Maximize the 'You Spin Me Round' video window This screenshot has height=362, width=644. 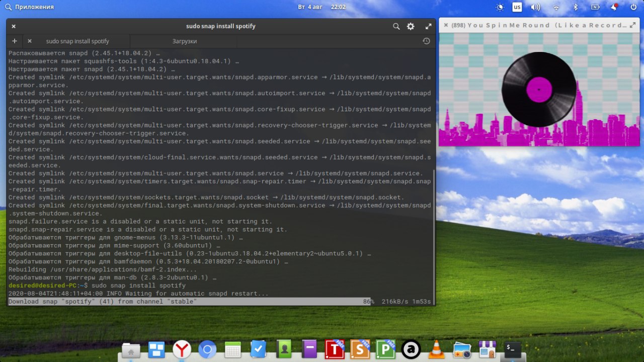(x=633, y=25)
